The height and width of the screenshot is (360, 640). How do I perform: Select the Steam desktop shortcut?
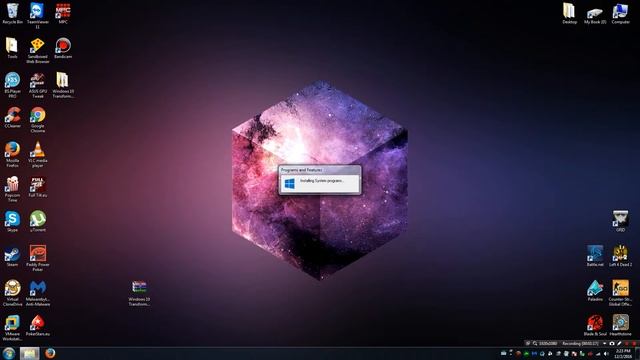point(12,256)
